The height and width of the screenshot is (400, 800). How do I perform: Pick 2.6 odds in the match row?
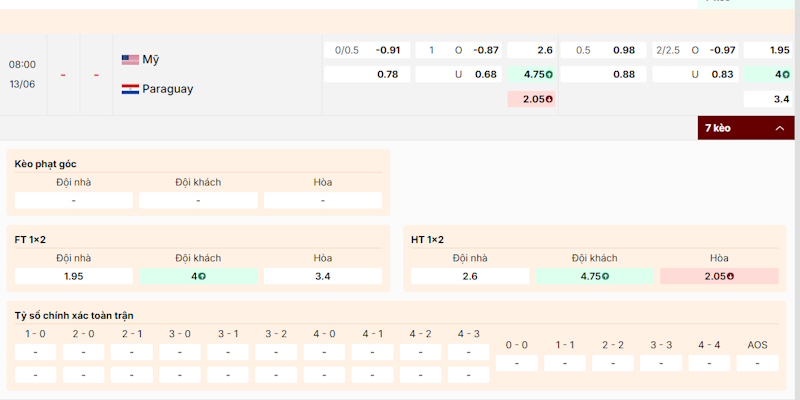(531, 50)
